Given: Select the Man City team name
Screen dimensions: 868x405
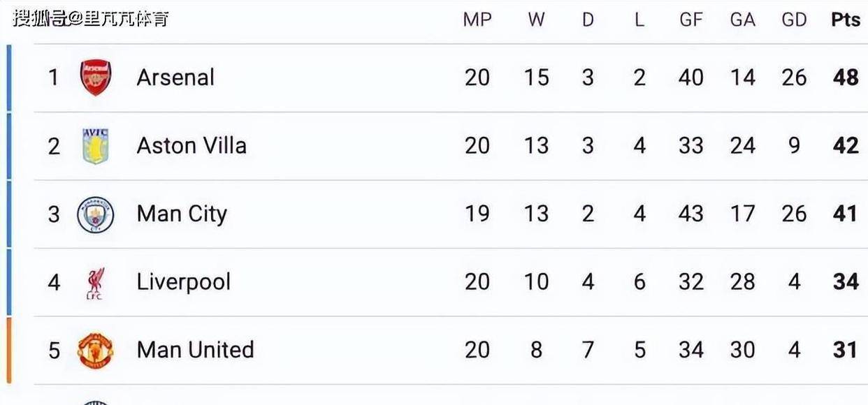Looking at the screenshot, I should 182,214.
